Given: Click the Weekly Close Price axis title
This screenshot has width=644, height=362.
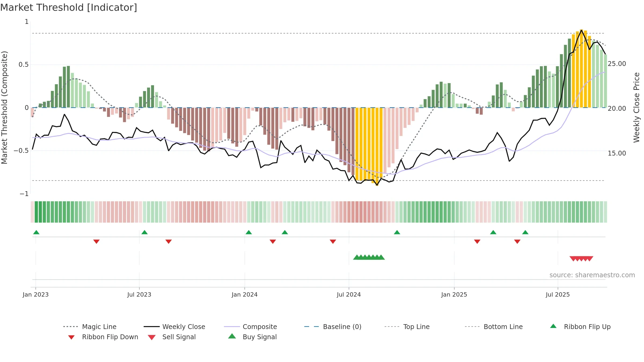Looking at the screenshot, I should point(636,108).
